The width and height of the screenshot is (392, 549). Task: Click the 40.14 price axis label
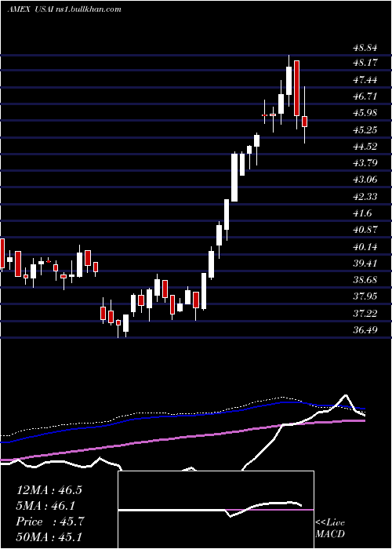(365, 247)
